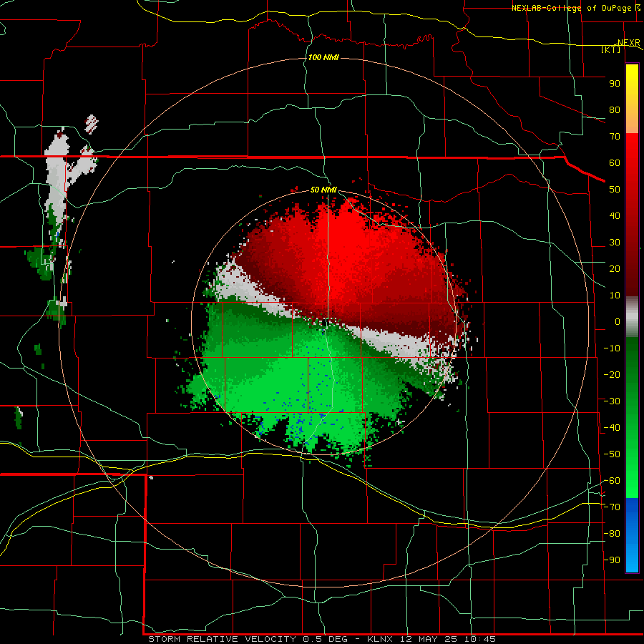Click the -90 value on the velocity scale

click(612, 560)
